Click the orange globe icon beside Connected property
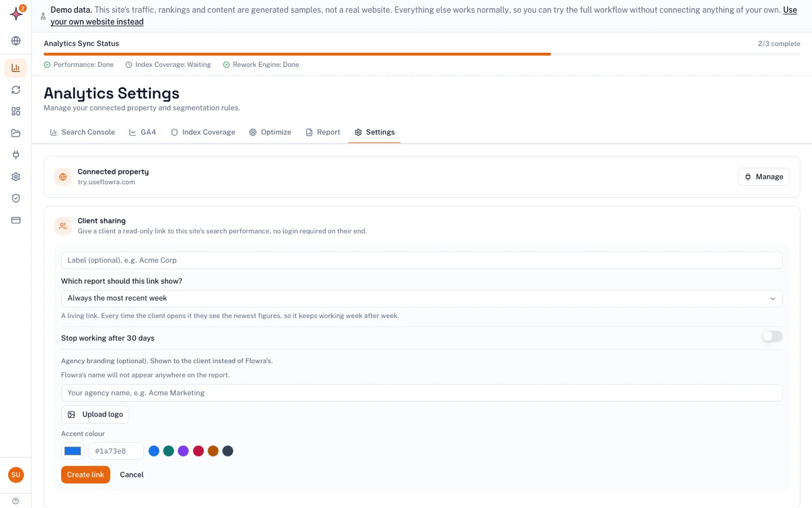This screenshot has width=812, height=508. (63, 177)
